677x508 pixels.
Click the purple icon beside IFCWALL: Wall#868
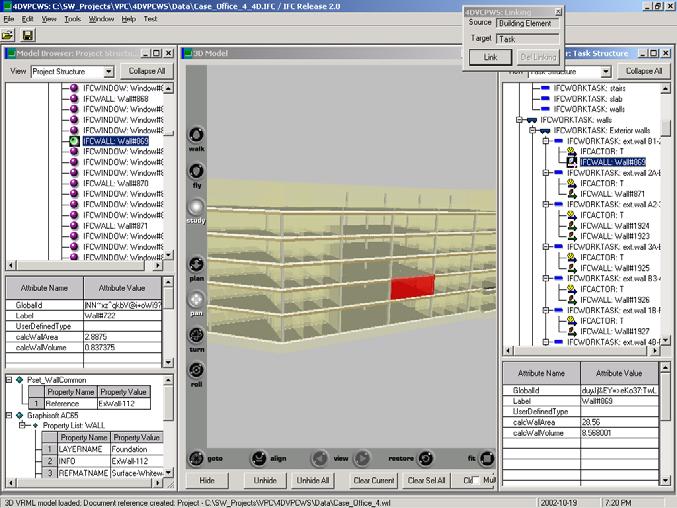pos(74,98)
